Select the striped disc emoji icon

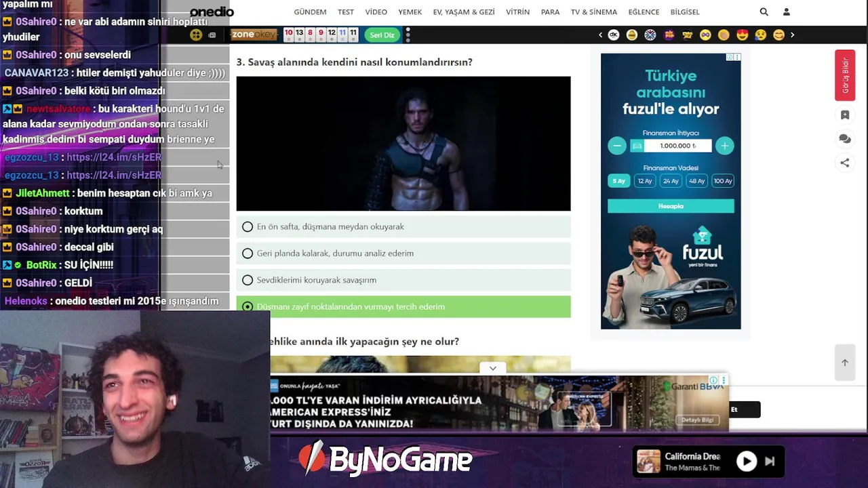click(x=650, y=35)
